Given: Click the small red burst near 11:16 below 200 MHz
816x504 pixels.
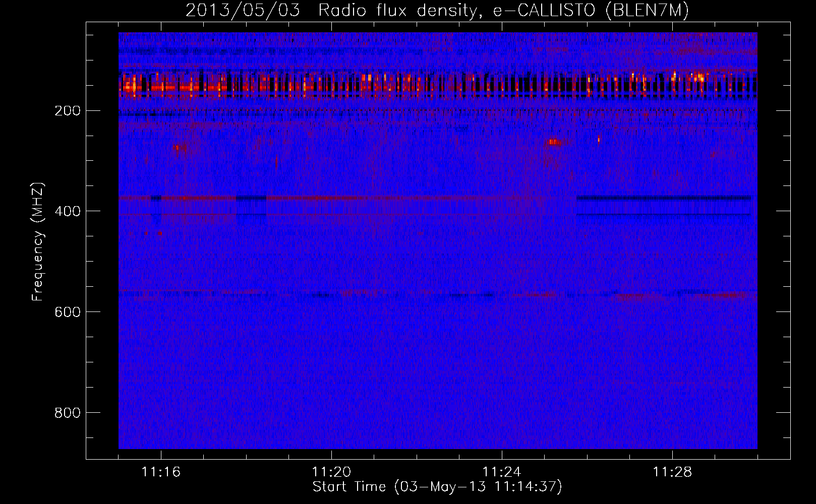Looking at the screenshot, I should (x=179, y=148).
